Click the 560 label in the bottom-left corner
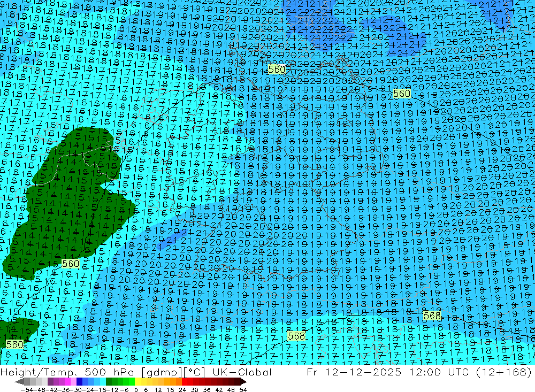The image size is (535, 392). (14, 344)
